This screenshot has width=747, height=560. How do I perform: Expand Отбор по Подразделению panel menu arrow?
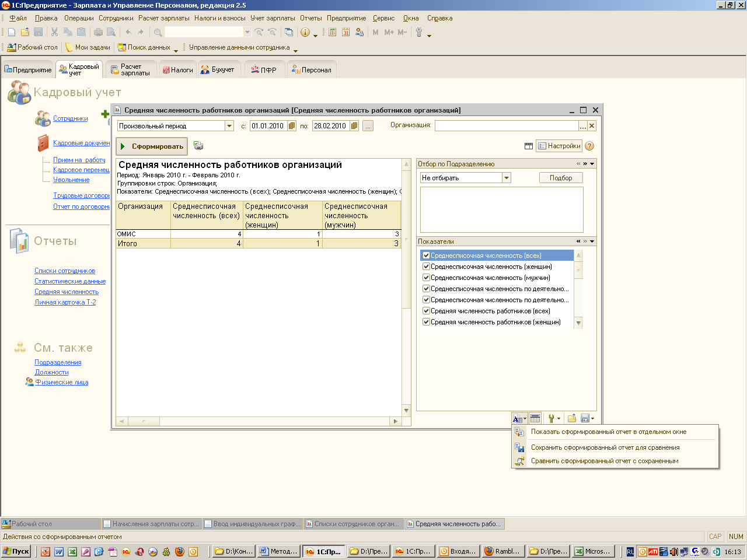coord(592,164)
